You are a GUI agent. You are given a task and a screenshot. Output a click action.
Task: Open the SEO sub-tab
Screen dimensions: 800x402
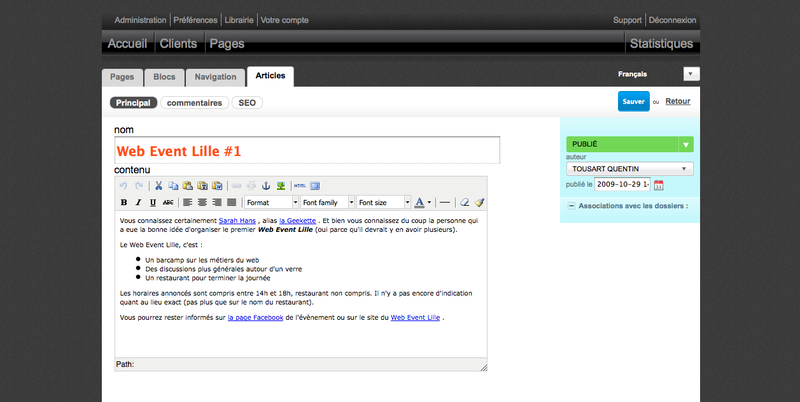(247, 103)
